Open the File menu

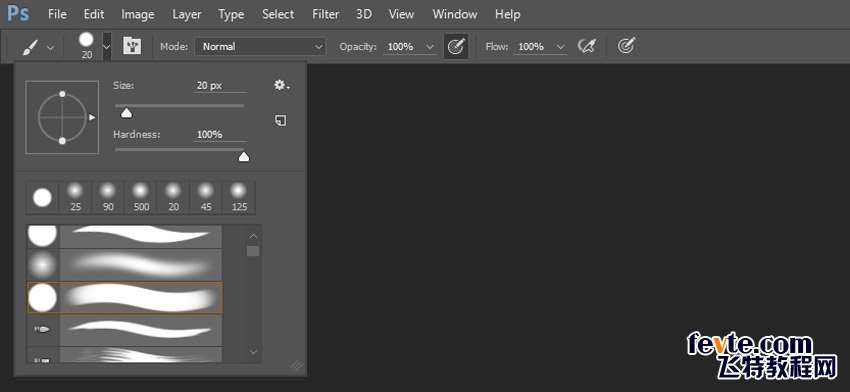pos(57,14)
